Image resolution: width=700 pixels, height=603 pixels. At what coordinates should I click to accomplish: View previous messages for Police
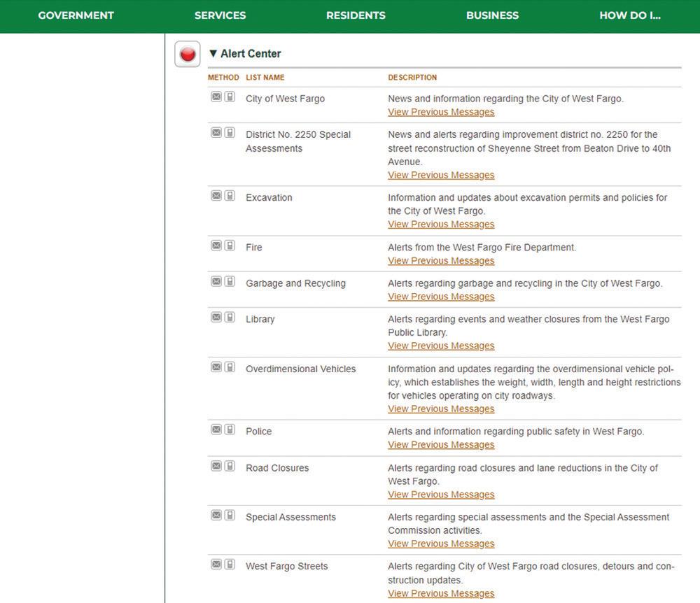[x=441, y=445]
